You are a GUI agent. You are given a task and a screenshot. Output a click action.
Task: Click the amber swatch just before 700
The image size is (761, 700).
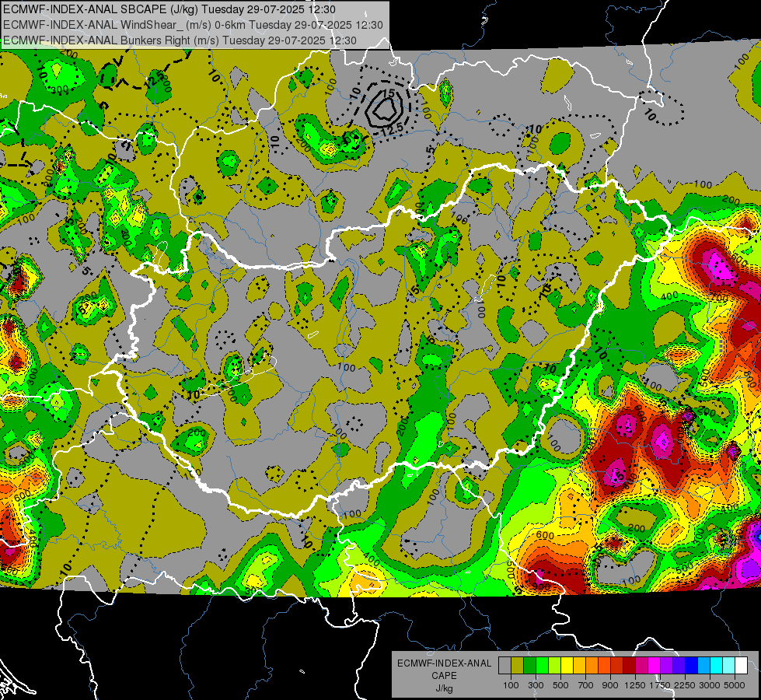point(579,666)
